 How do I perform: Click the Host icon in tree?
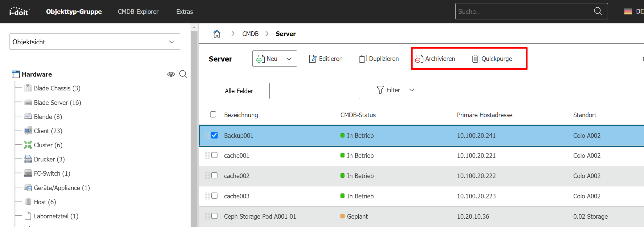coord(28,202)
